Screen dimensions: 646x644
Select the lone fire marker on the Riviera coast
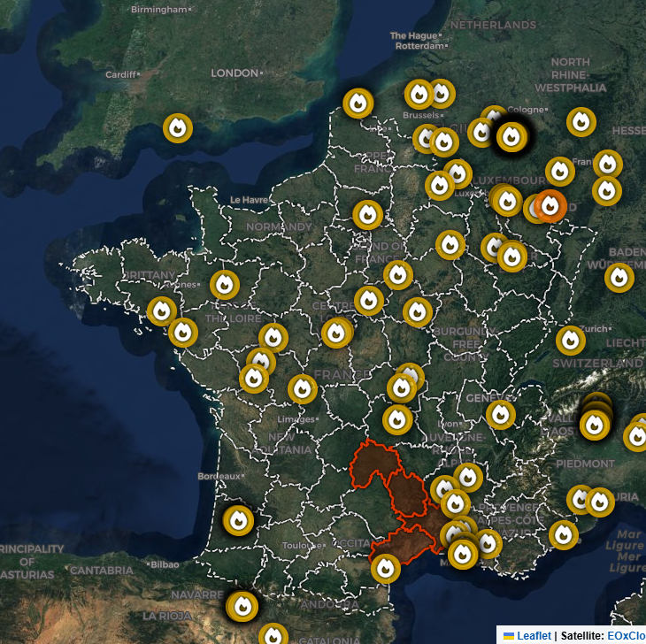[563, 535]
